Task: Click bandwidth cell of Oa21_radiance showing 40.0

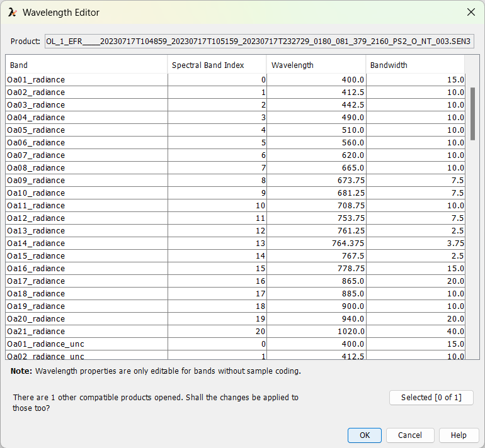Action: pyautogui.click(x=415, y=332)
